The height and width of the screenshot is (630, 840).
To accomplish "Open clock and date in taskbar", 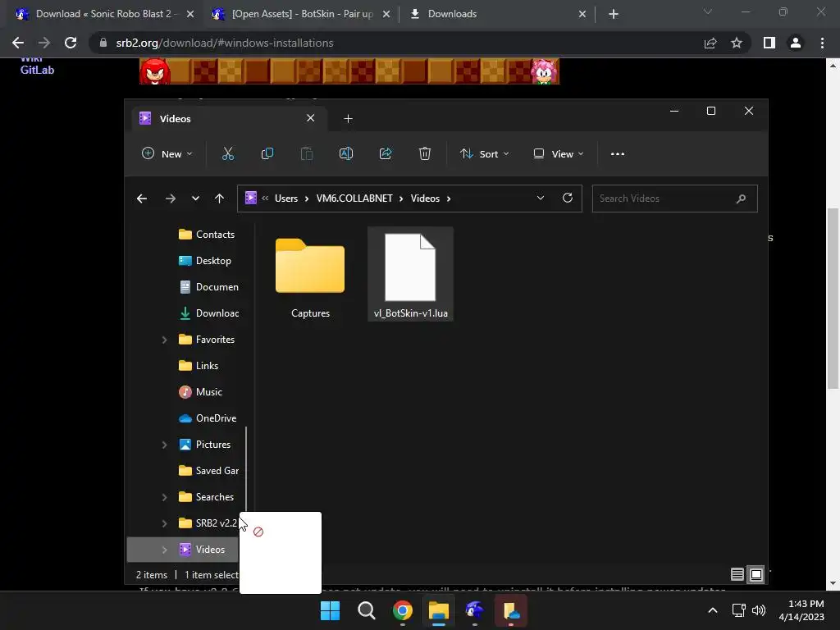I will click(x=801, y=610).
